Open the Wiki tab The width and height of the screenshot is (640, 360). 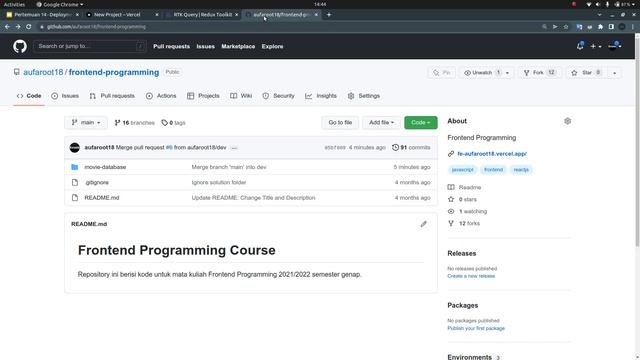pos(241,96)
